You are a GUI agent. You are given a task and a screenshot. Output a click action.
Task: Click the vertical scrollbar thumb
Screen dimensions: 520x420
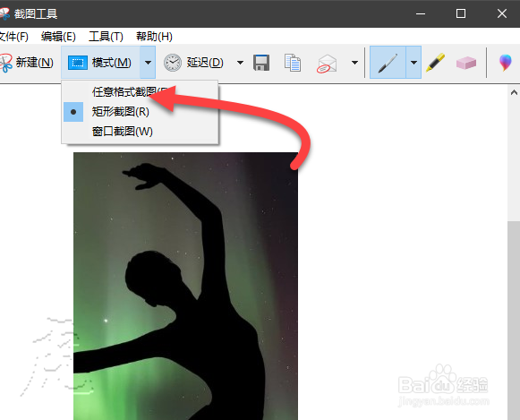514,320
